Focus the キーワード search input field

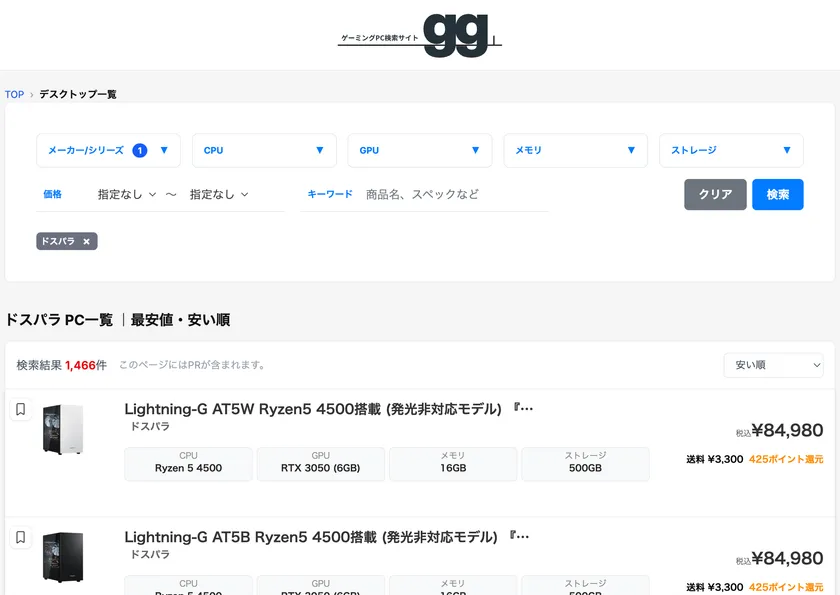(x=456, y=194)
